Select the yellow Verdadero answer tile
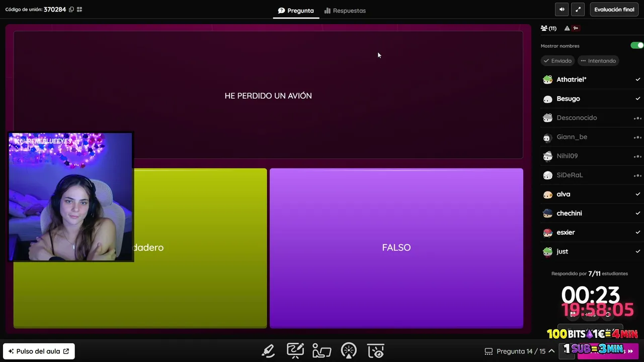 pos(140,248)
